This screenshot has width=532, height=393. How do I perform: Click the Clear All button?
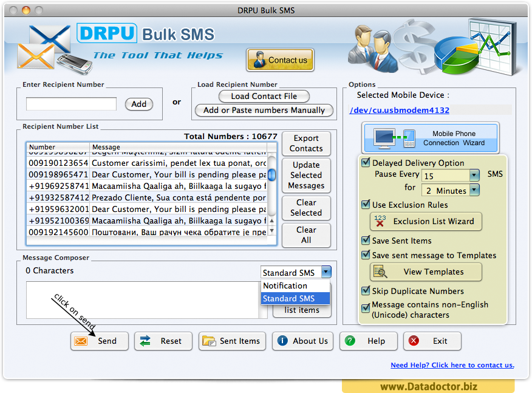click(x=306, y=235)
